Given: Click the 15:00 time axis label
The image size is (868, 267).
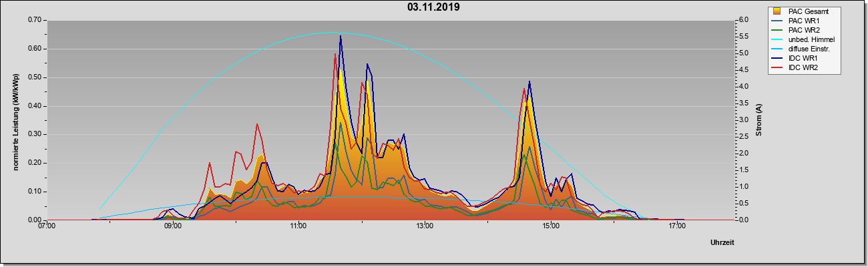Looking at the screenshot, I should tap(551, 227).
